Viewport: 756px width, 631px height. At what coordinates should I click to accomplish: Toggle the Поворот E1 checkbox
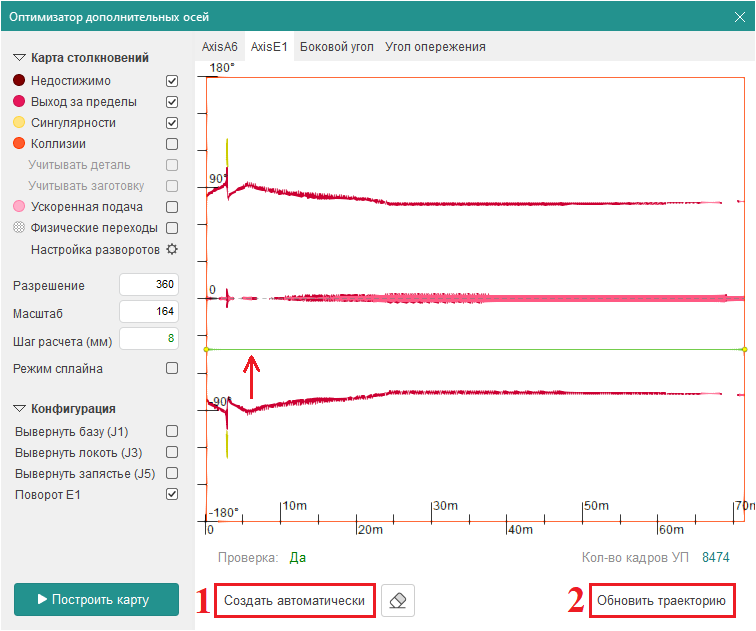172,494
